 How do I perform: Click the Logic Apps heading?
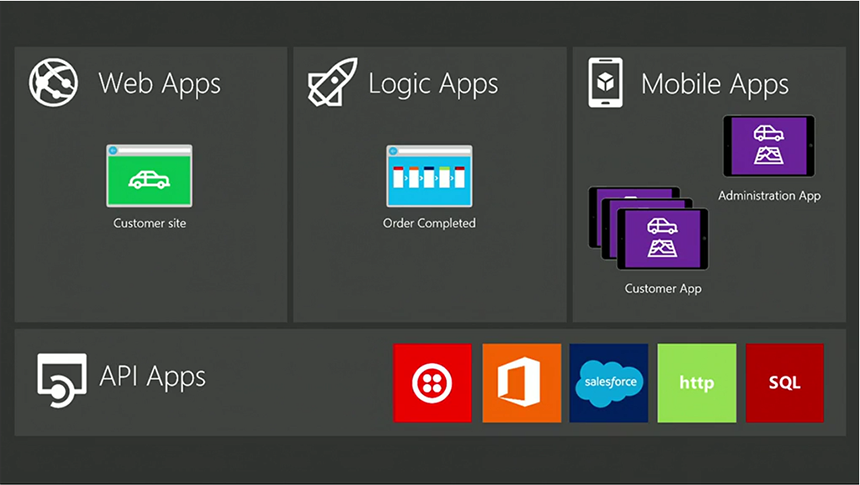pos(433,84)
